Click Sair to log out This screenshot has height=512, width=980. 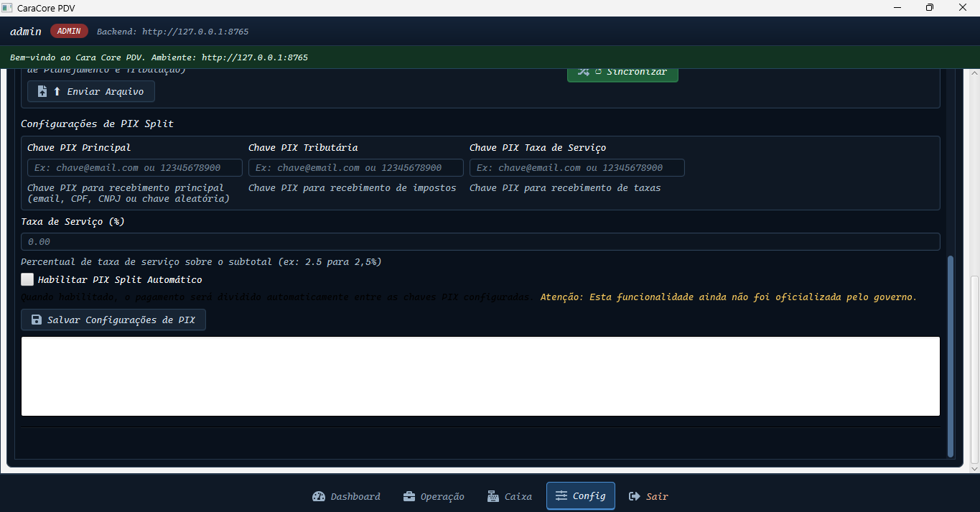[x=648, y=496]
